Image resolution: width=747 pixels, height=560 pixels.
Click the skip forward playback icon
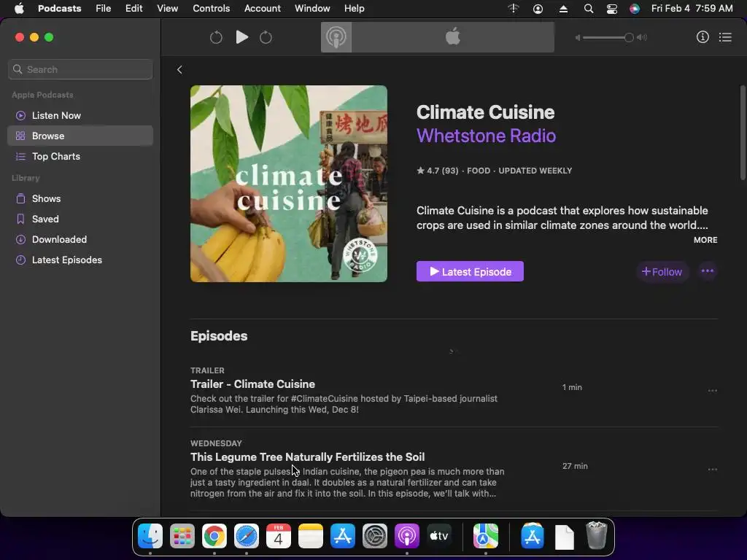pyautogui.click(x=266, y=37)
